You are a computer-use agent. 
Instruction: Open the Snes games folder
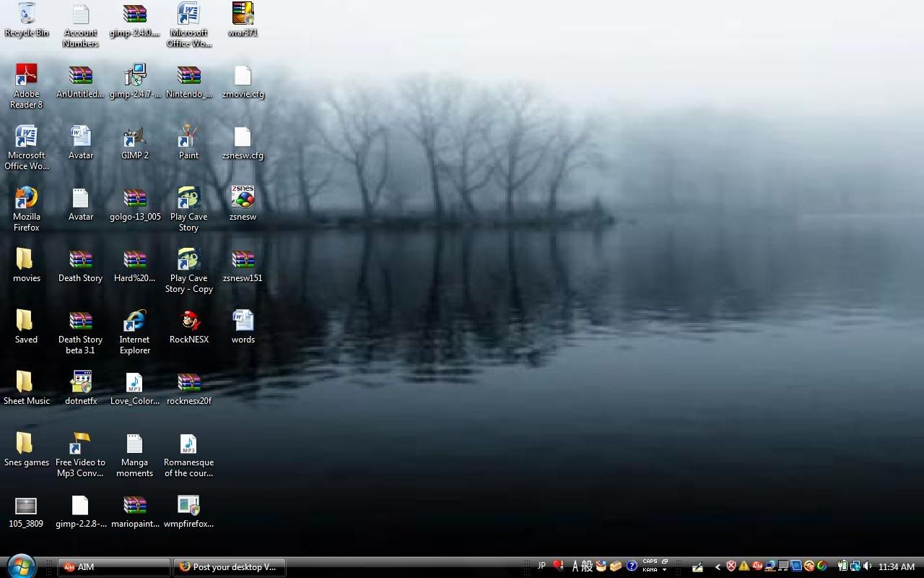click(27, 449)
